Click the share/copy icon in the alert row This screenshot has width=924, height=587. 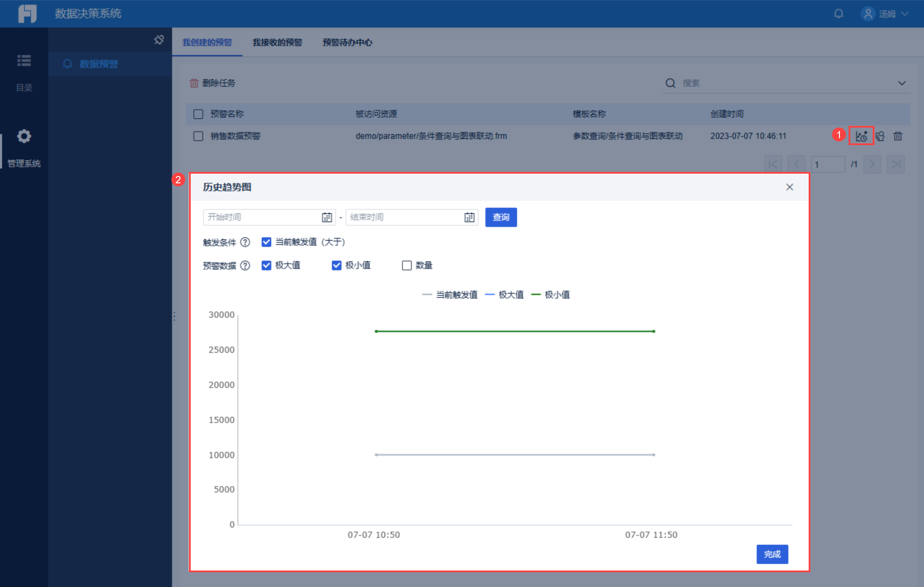coord(880,136)
